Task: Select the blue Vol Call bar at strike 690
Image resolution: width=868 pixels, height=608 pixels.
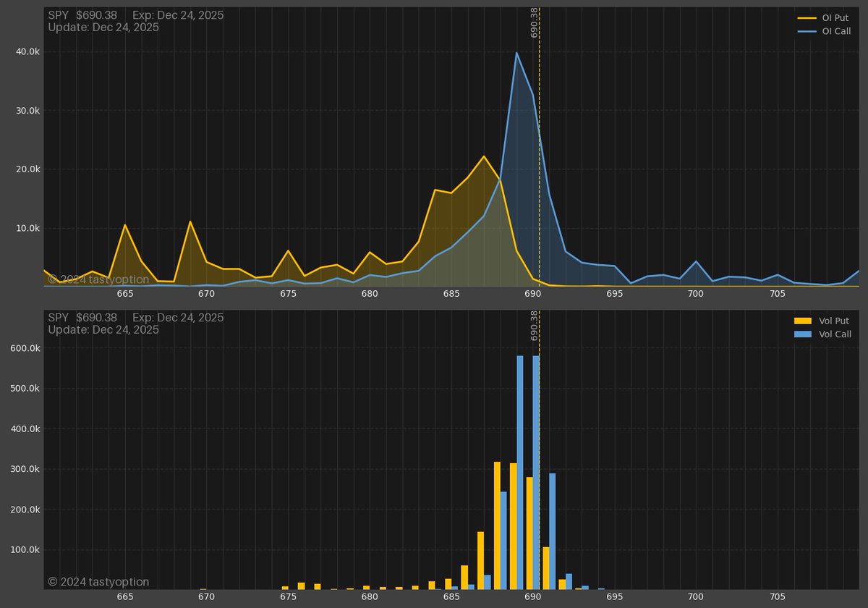Action: [536, 472]
